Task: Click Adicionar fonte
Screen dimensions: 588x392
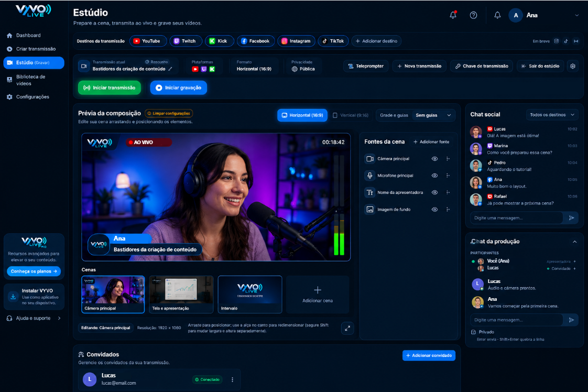Action: 431,142
